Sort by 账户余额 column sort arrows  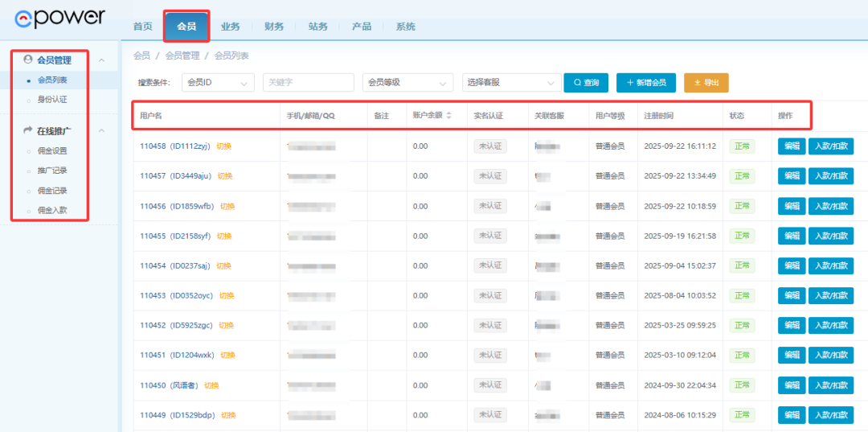click(448, 116)
